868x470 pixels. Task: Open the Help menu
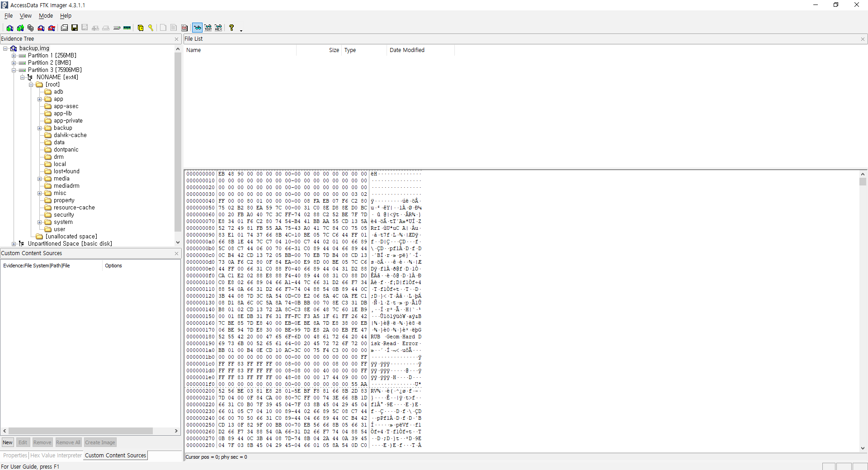pos(66,16)
